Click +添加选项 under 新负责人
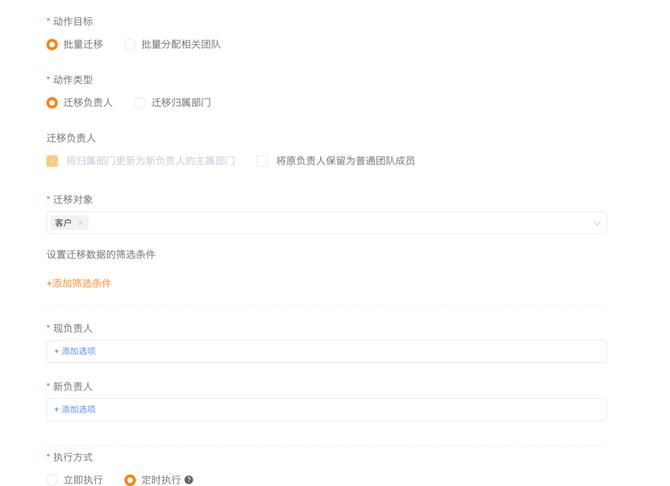 coord(75,409)
